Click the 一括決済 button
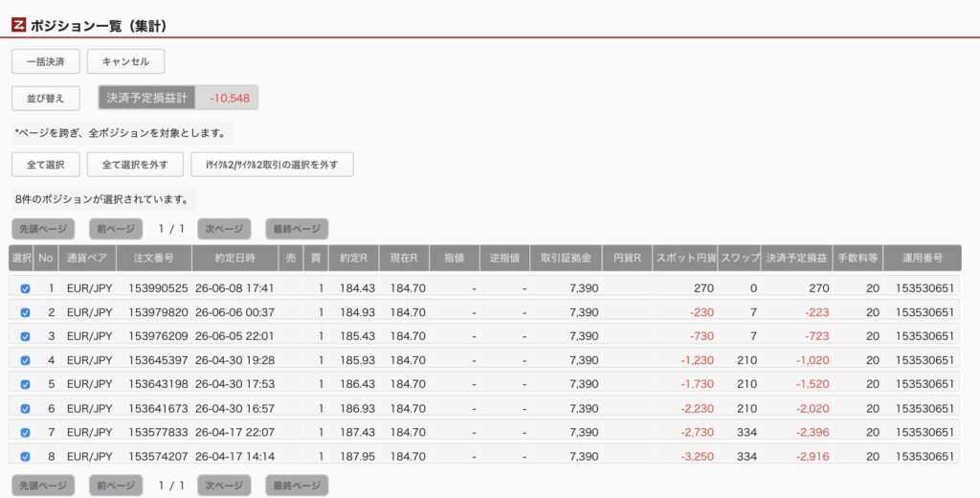 click(x=46, y=61)
